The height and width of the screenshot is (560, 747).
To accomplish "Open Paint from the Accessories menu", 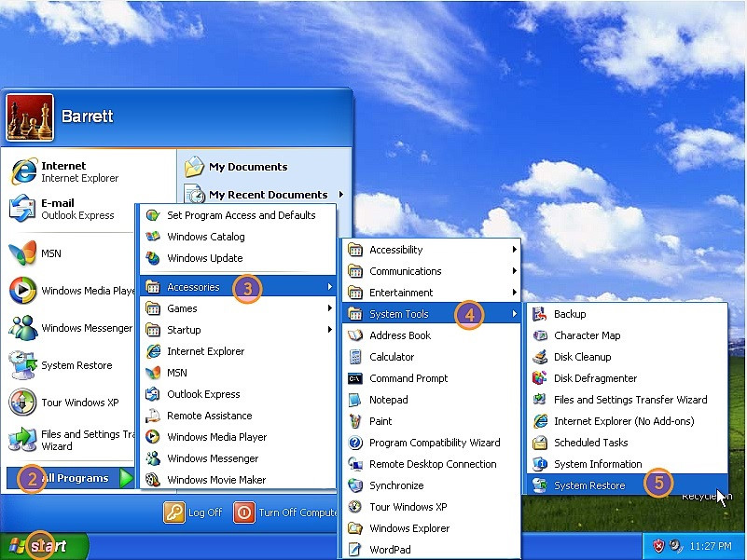I will 381,421.
